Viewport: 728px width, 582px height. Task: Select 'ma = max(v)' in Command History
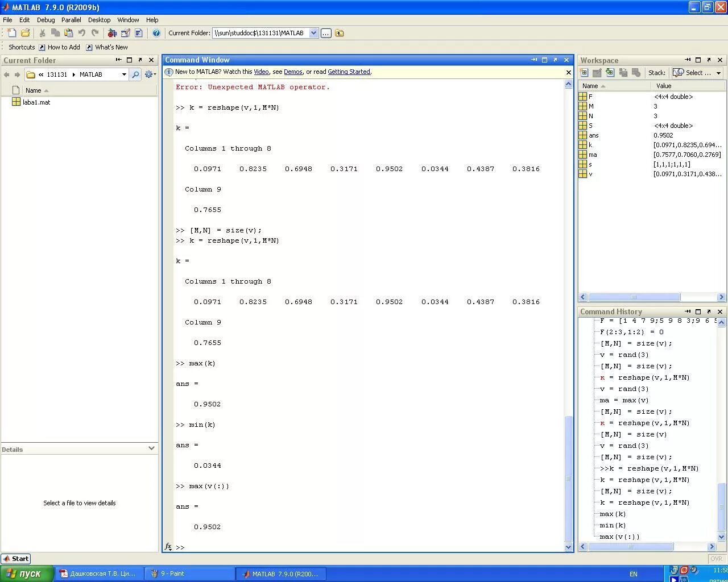(624, 400)
